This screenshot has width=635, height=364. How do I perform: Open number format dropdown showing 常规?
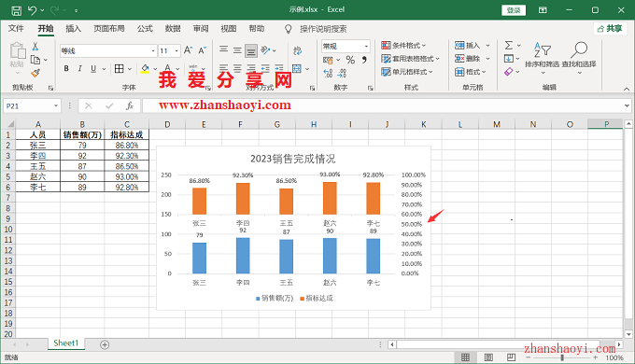click(x=366, y=46)
